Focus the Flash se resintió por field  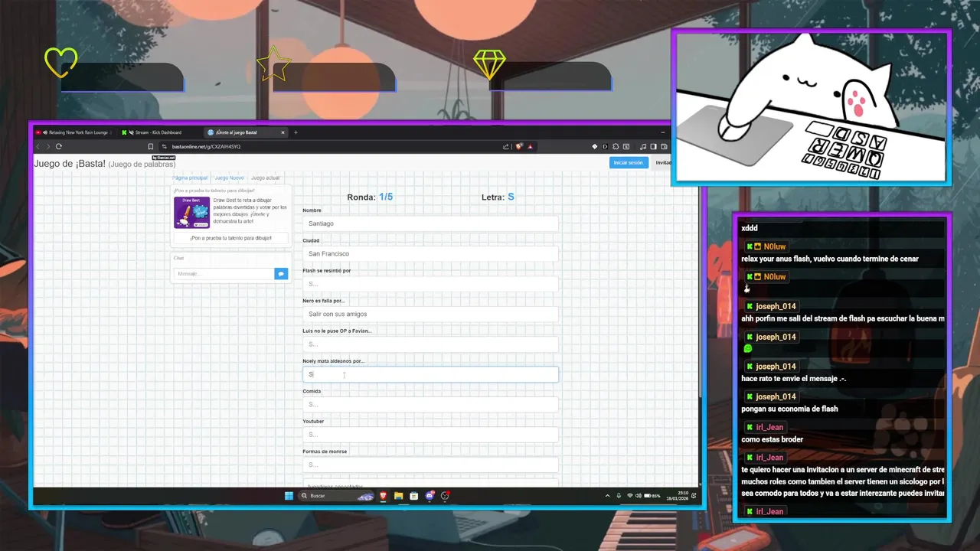(430, 284)
